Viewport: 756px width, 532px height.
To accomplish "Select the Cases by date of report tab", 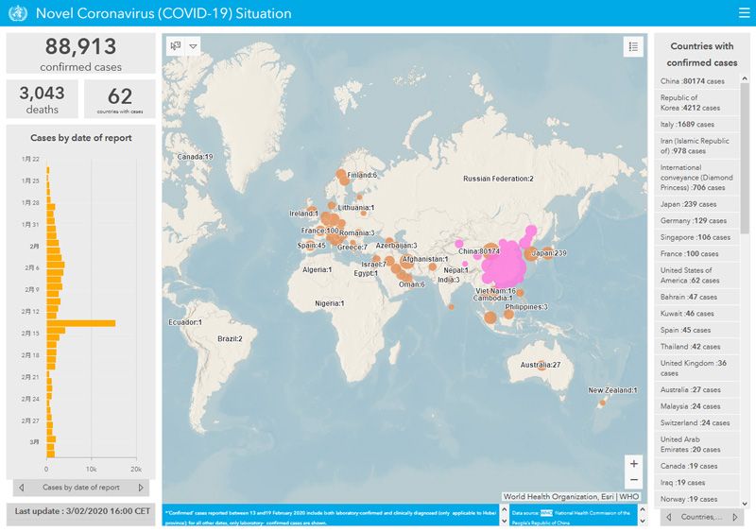I will [81, 488].
